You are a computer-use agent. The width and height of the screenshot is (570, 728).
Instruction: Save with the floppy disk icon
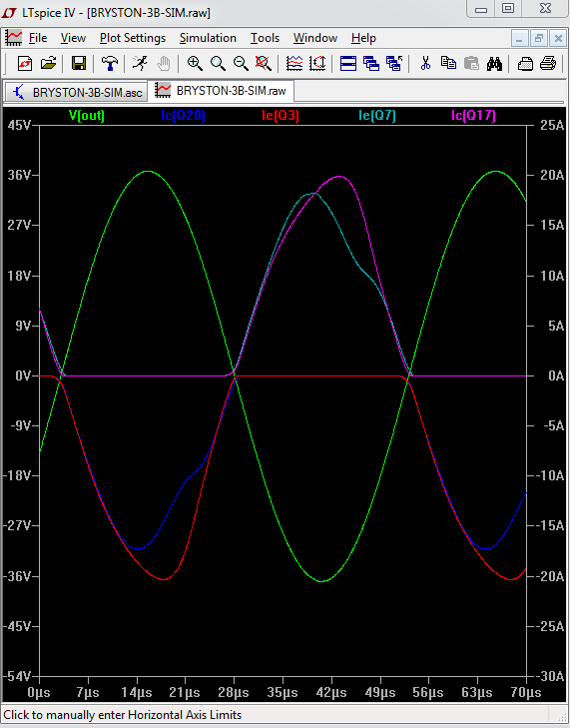coord(79,63)
